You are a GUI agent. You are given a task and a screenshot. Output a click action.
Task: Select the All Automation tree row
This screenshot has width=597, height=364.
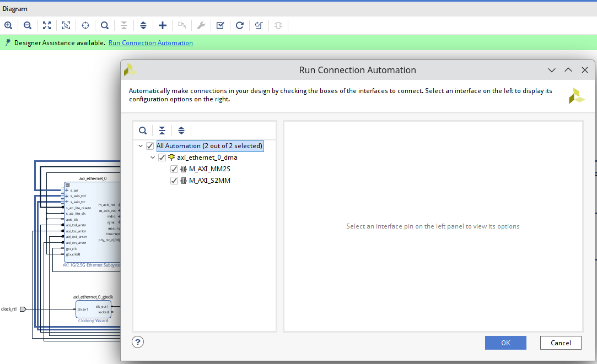coord(209,146)
